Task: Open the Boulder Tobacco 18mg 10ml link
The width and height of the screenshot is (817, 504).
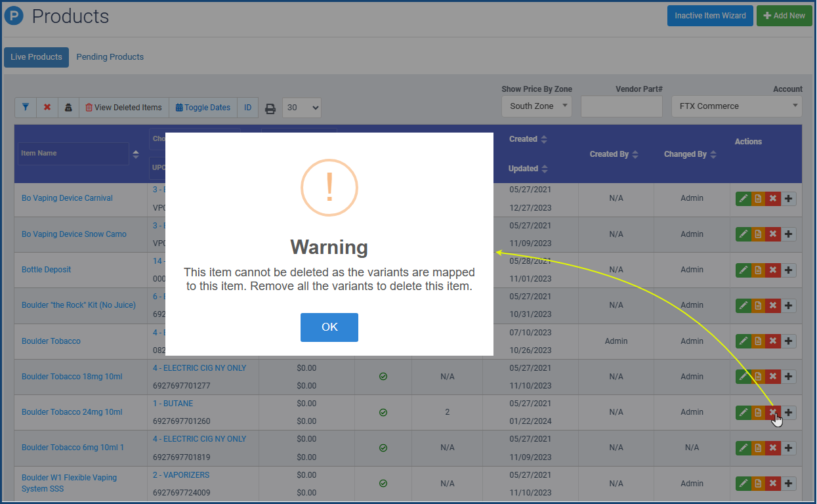Action: (72, 377)
